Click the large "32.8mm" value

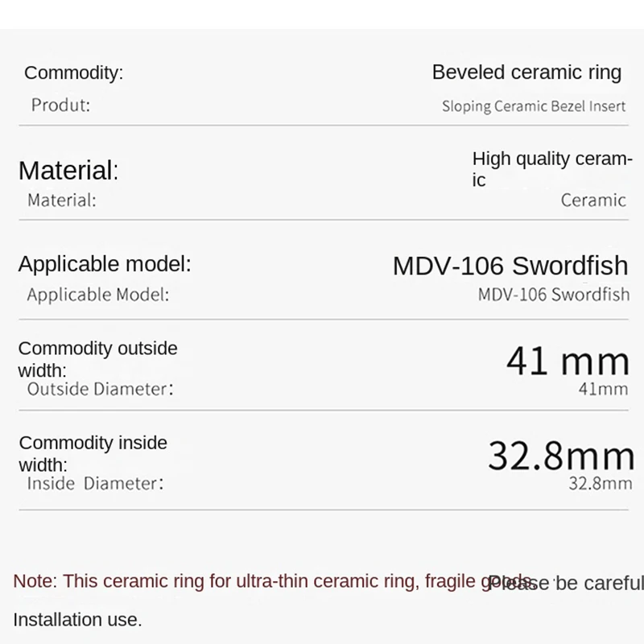click(561, 456)
